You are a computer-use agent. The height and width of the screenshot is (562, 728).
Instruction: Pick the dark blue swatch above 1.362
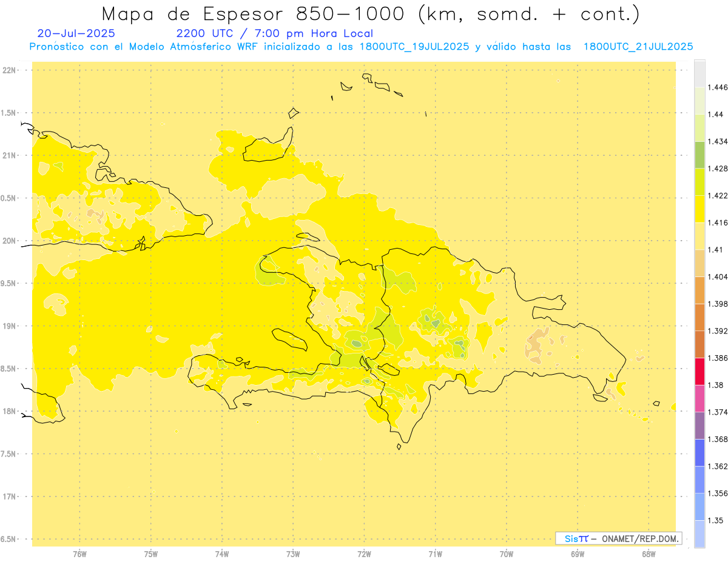(699, 453)
